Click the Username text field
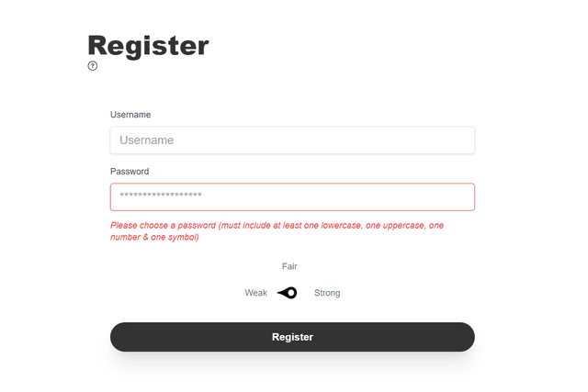Image resolution: width=588 pixels, height=392 pixels. click(292, 140)
